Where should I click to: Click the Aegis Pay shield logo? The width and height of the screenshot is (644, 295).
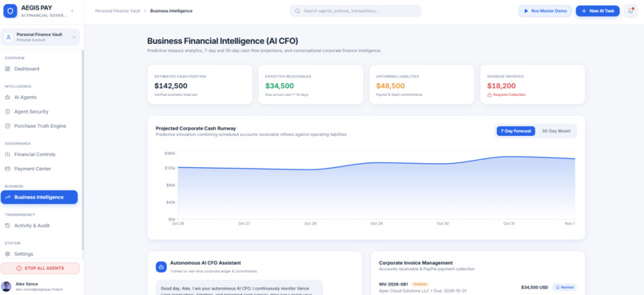[10, 10]
